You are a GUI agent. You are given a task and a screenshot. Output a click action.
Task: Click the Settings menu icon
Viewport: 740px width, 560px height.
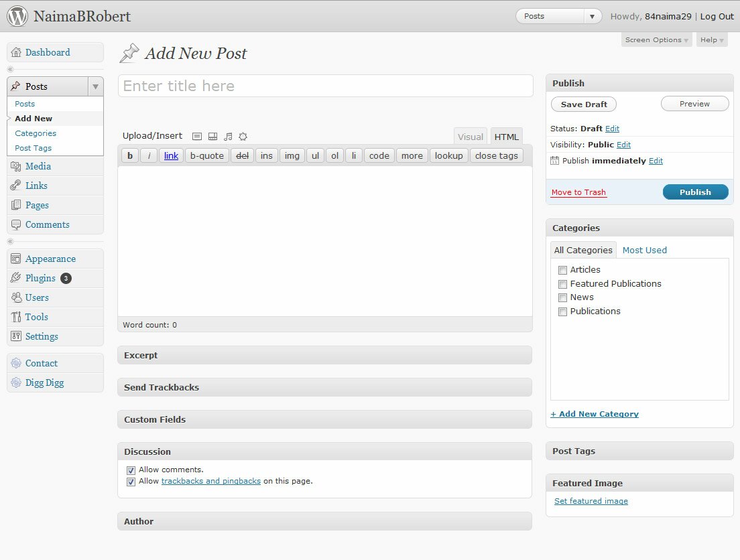pyautogui.click(x=16, y=336)
